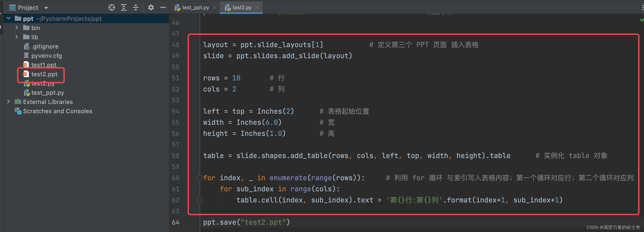Select the ppt project root folder

28,18
